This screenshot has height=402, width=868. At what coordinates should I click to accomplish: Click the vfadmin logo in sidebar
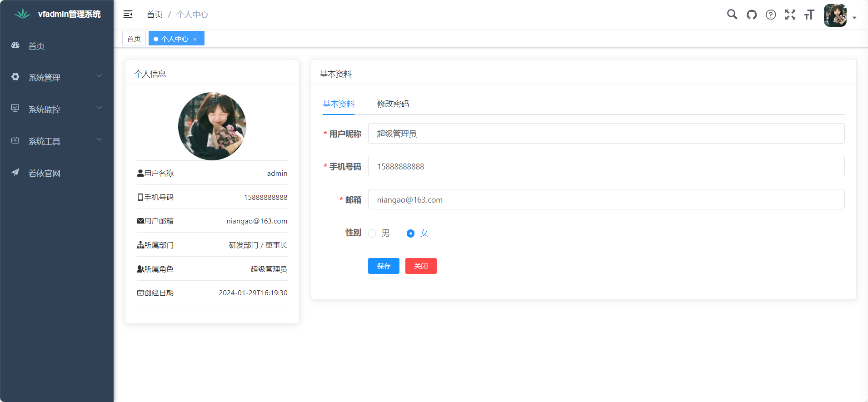(x=22, y=14)
